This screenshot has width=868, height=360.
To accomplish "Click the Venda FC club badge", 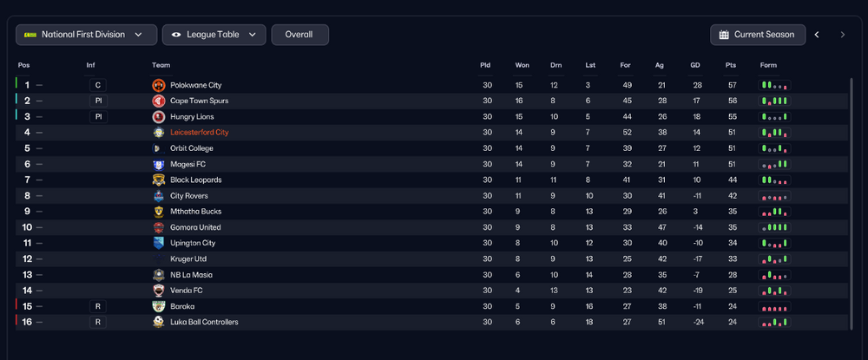I will pos(158,291).
